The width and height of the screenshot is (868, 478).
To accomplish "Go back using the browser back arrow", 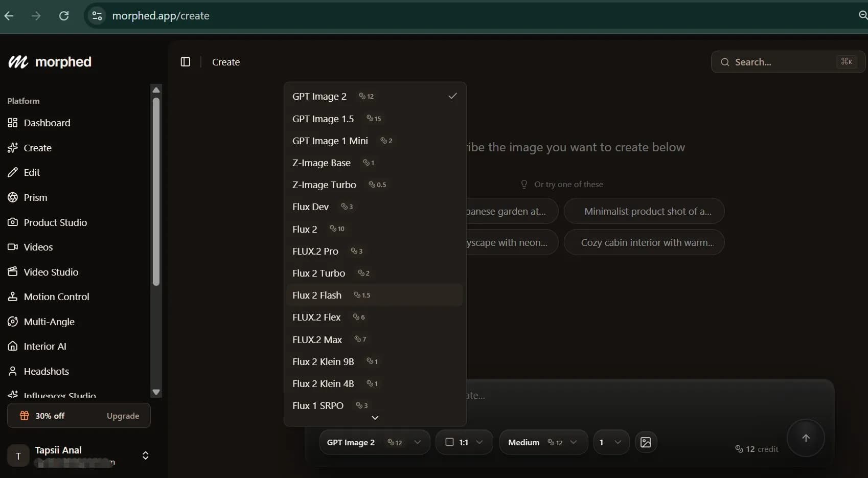I will tap(9, 16).
